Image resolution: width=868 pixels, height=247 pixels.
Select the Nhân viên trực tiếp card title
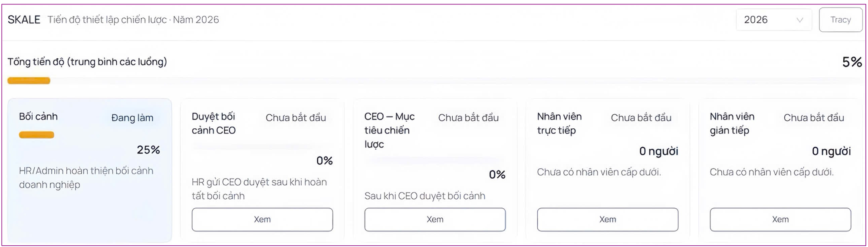point(559,123)
